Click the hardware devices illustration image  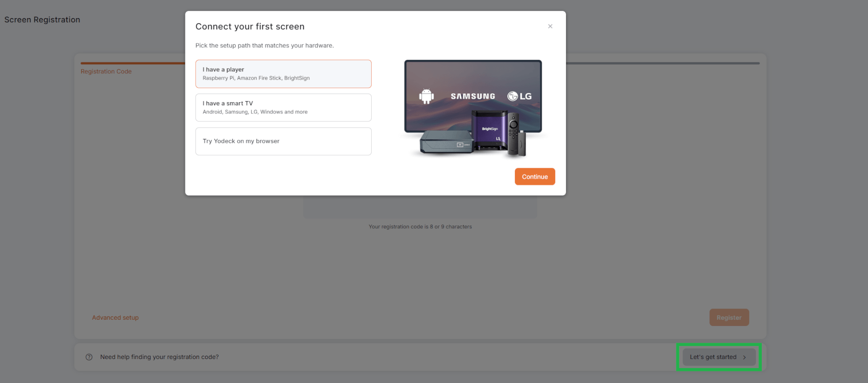[473, 109]
